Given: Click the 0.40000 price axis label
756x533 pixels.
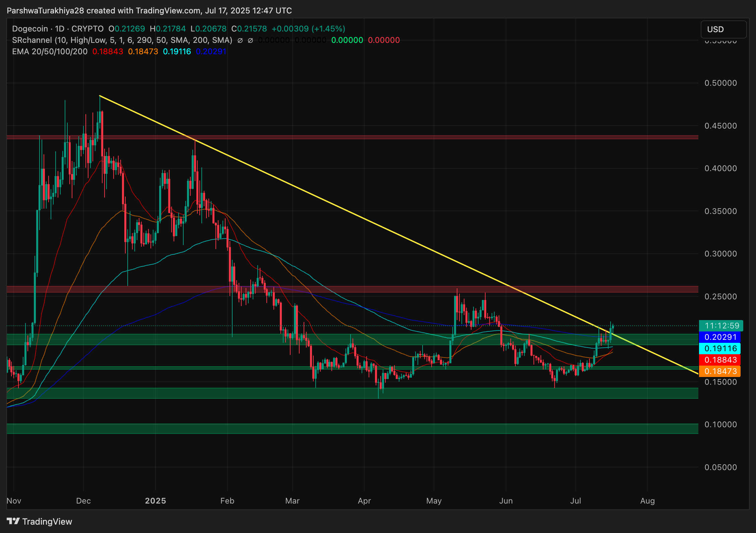Looking at the screenshot, I should 721,168.
